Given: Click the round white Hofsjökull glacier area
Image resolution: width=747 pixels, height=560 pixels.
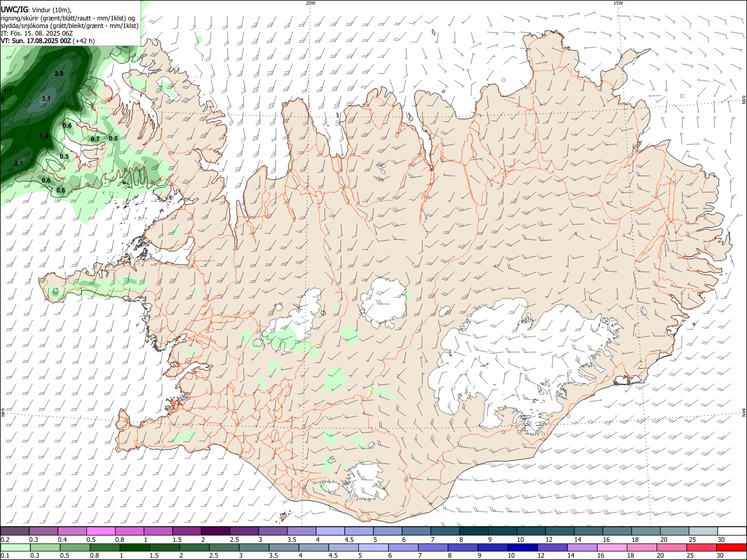Looking at the screenshot, I should tap(384, 303).
